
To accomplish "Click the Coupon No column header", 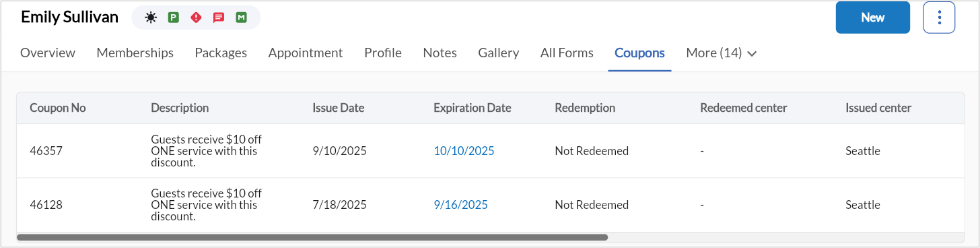I will 58,108.
